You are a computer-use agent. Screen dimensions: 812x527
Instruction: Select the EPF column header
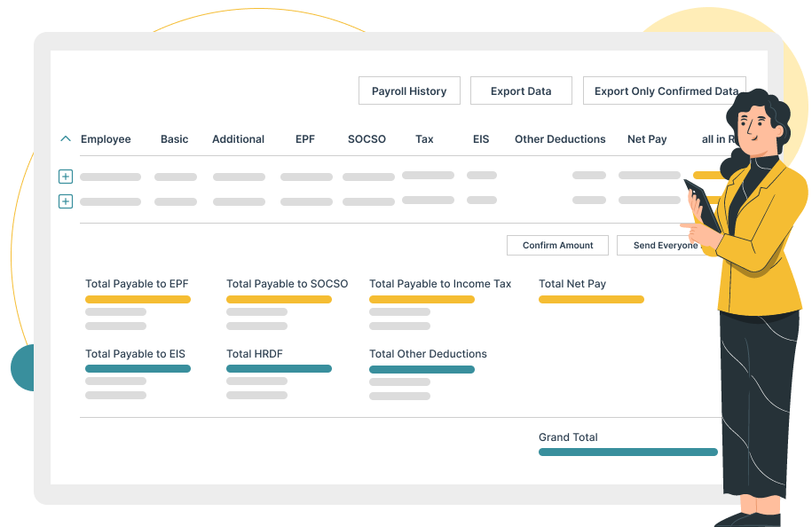coord(305,139)
